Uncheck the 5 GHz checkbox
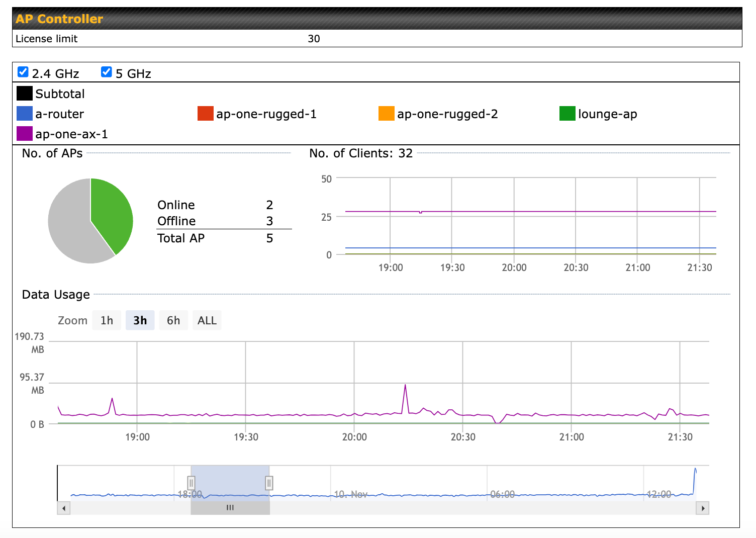 click(106, 72)
